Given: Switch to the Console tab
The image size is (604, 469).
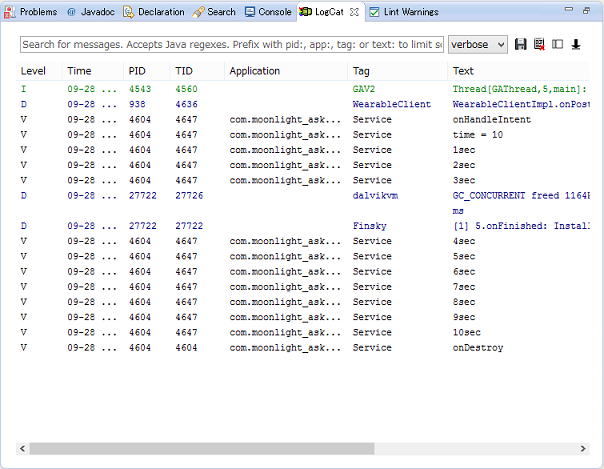Looking at the screenshot, I should (268, 12).
